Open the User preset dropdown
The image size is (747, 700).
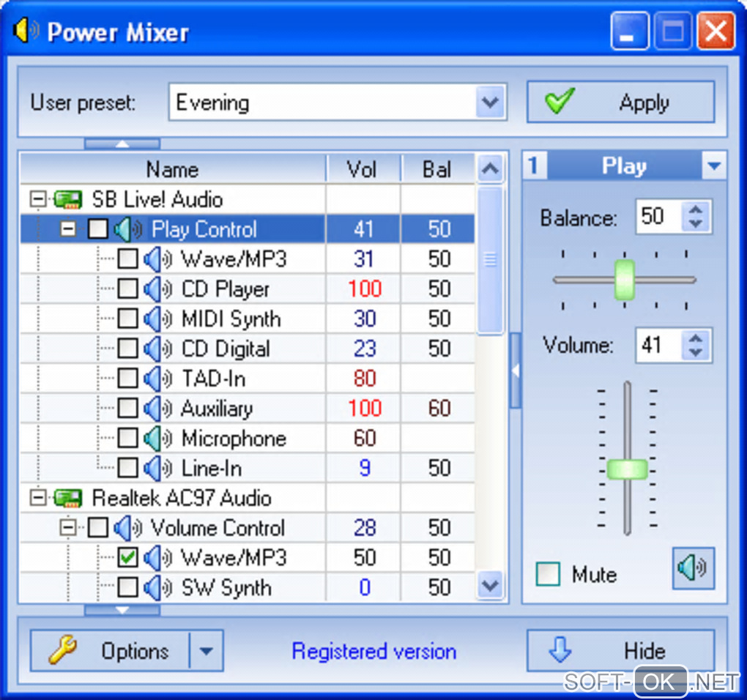tap(490, 102)
